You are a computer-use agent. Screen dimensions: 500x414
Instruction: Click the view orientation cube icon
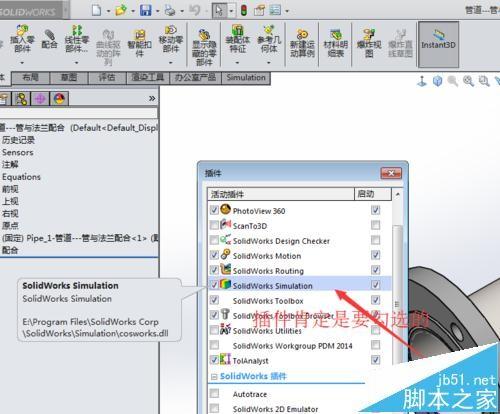437,81
